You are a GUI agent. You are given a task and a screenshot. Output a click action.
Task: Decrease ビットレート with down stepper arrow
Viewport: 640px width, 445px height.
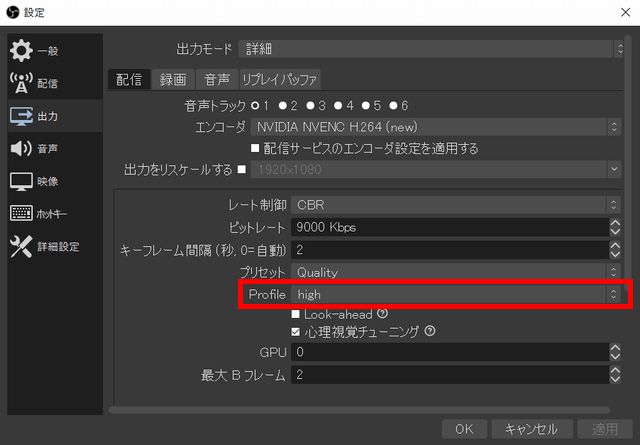[x=615, y=231]
